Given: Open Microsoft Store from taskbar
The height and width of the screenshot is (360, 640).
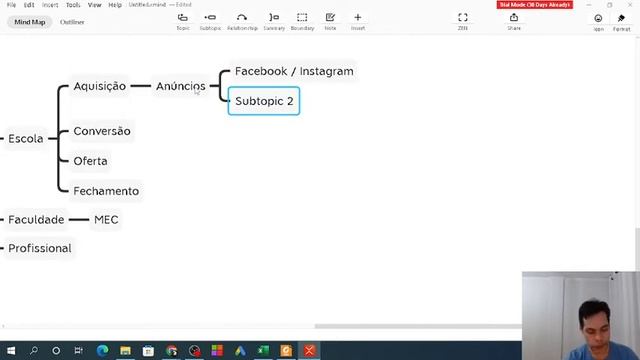Looking at the screenshot, I should click(x=148, y=351).
